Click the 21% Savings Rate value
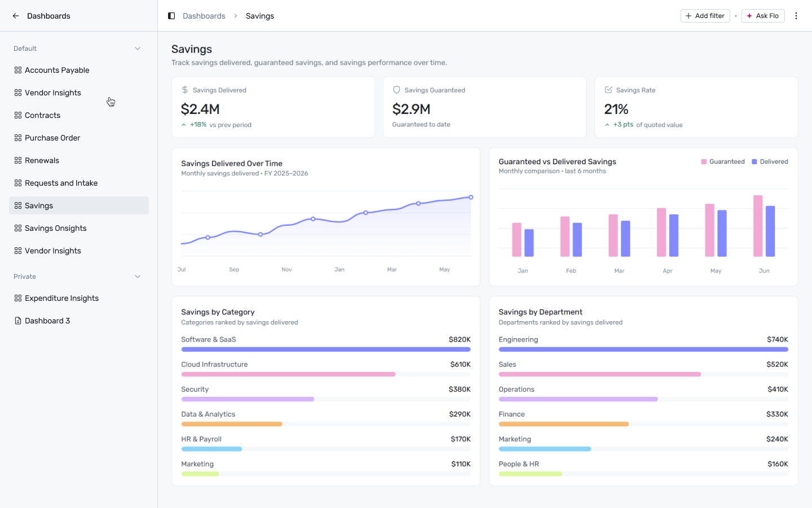 coord(616,109)
